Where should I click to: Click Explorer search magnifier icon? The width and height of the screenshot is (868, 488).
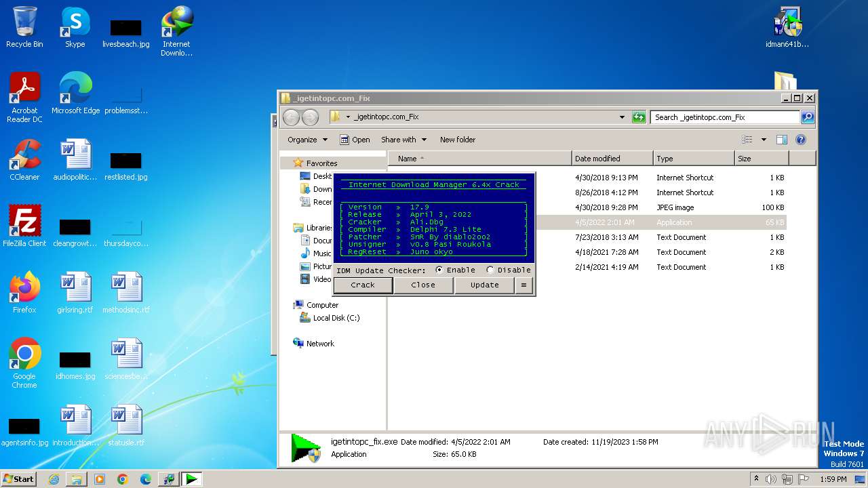pos(807,117)
